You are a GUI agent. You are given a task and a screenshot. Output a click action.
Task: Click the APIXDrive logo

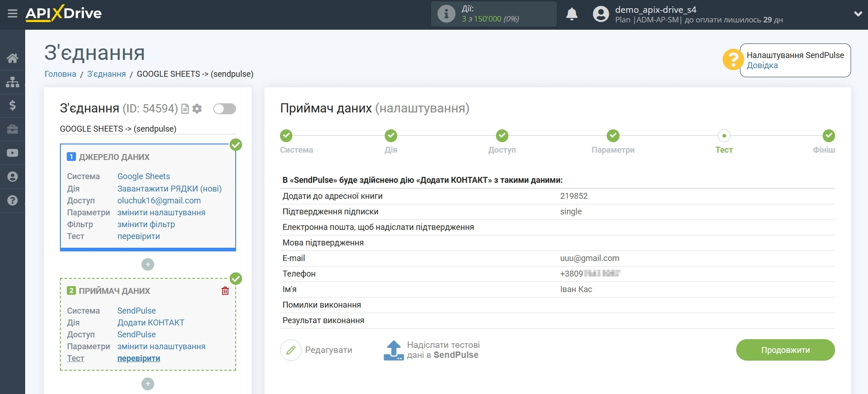click(x=64, y=13)
